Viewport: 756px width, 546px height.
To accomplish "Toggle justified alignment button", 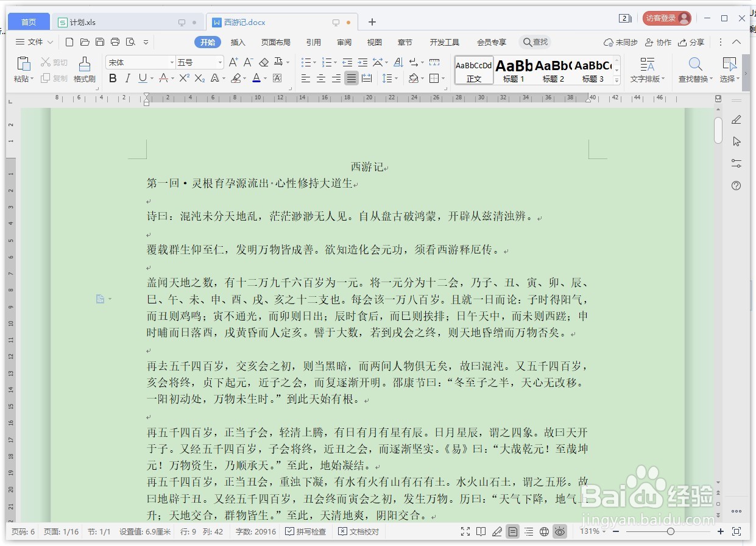I will coord(351,78).
